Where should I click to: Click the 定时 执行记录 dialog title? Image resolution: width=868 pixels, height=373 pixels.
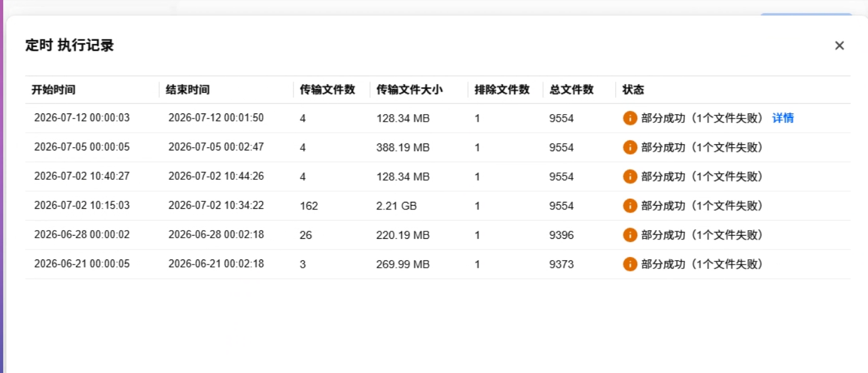pyautogui.click(x=70, y=45)
